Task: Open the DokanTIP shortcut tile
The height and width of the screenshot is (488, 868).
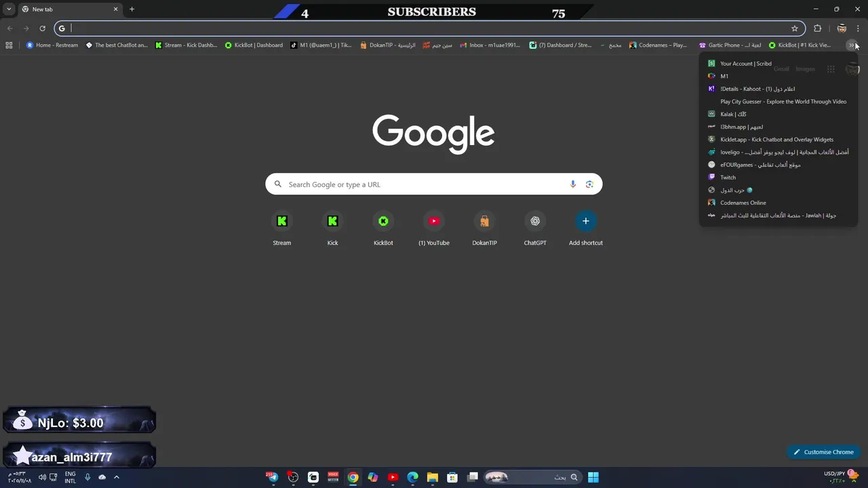Action: coord(484,229)
